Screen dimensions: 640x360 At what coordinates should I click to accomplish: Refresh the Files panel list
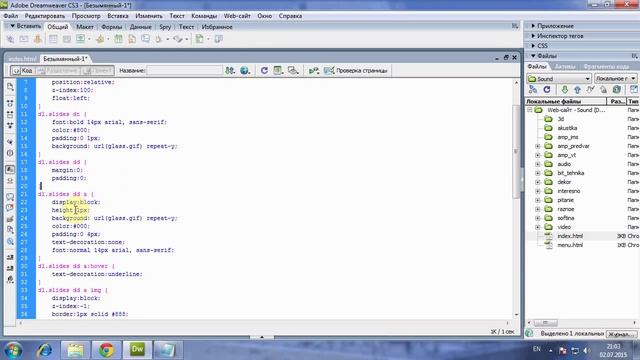pos(547,89)
